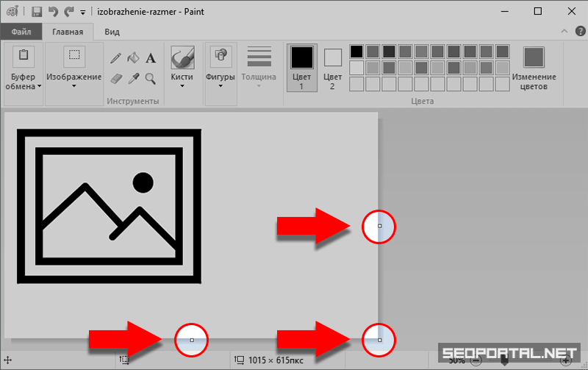Click the Redo arrow in quick access toolbar
Viewport: 588px width, 370px height.
point(69,11)
